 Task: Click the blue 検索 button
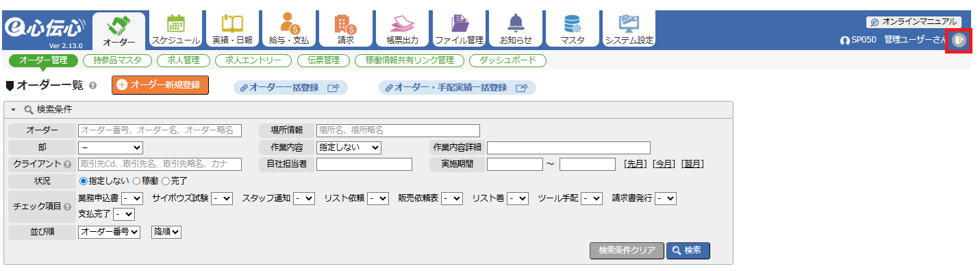pos(688,250)
